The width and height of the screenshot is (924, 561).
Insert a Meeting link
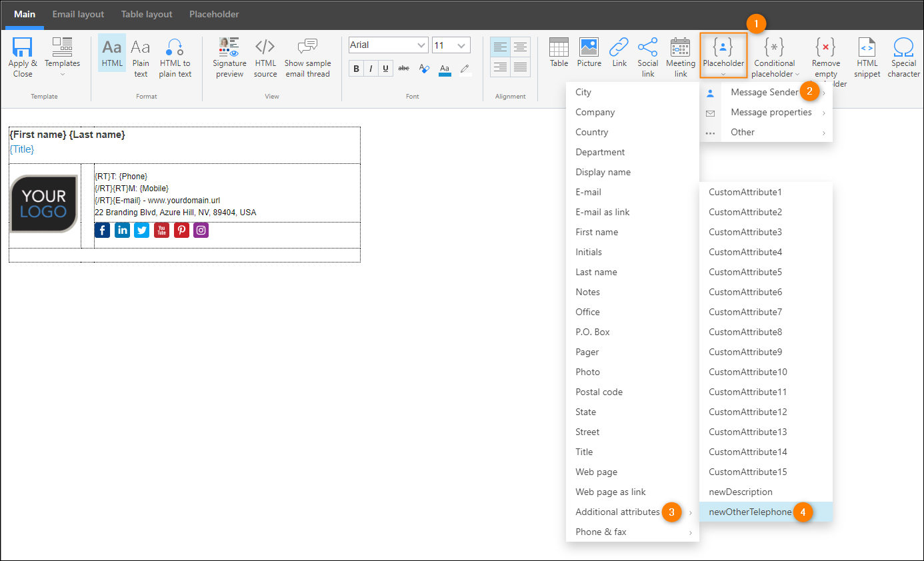tap(681, 57)
